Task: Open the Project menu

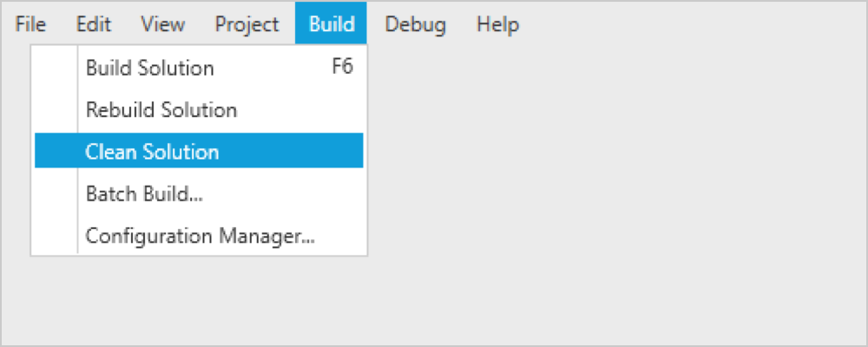Action: click(x=247, y=24)
